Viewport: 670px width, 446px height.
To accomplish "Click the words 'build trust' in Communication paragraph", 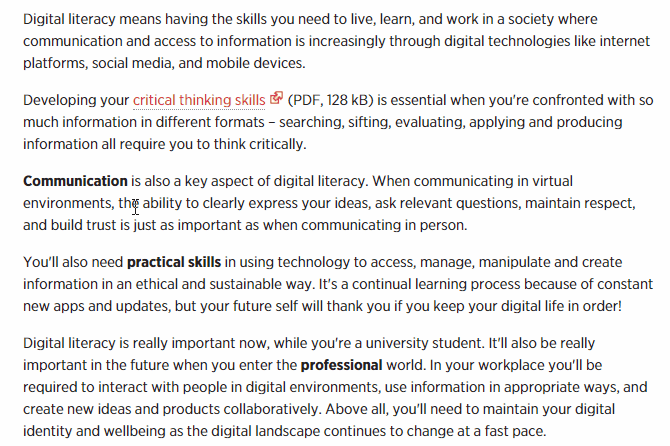I will 83,225.
